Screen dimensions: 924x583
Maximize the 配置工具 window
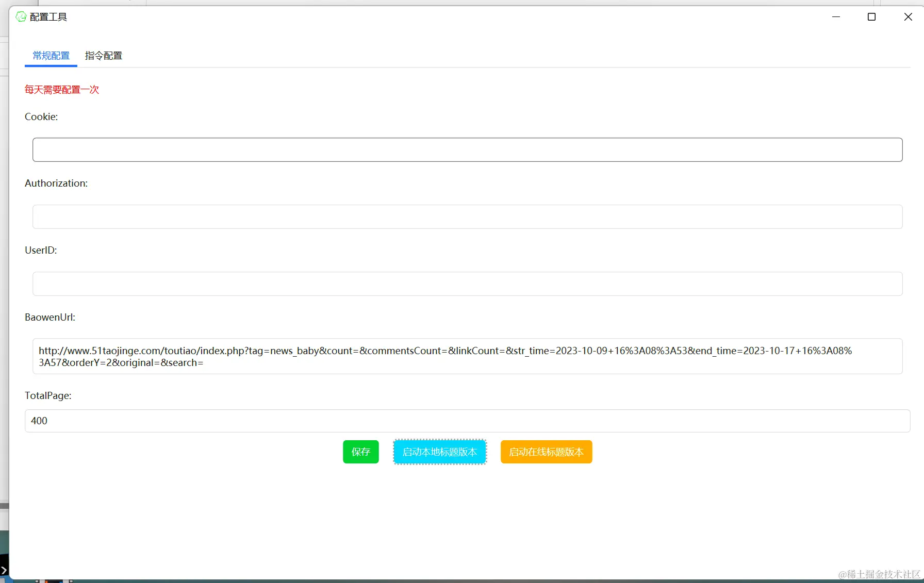tap(871, 17)
